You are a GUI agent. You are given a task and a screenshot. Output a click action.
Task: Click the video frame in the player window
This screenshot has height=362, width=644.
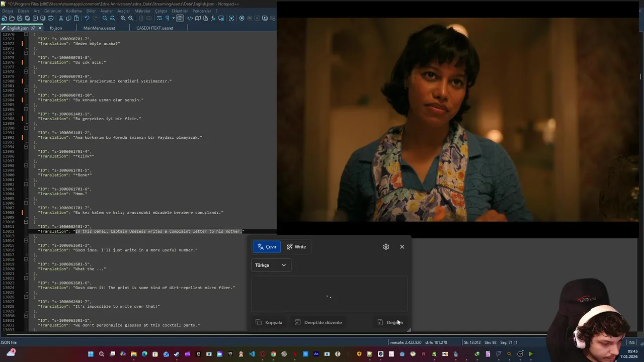coord(458,120)
